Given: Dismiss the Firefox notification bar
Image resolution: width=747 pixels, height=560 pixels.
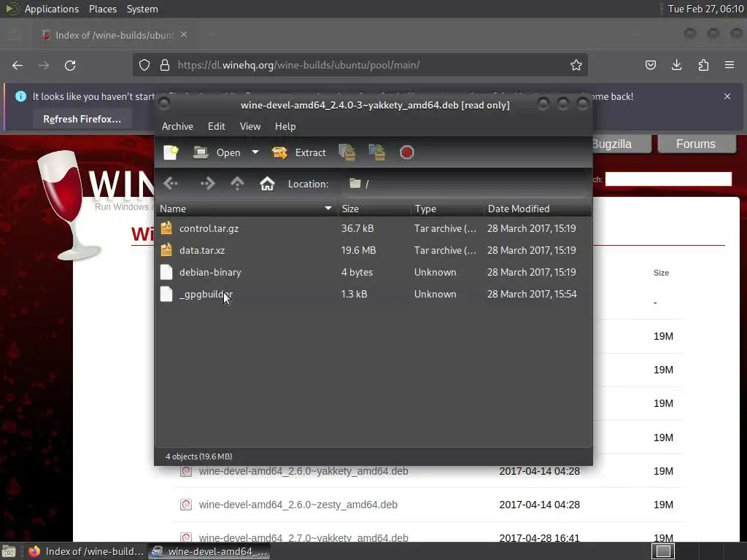Looking at the screenshot, I should (x=727, y=96).
